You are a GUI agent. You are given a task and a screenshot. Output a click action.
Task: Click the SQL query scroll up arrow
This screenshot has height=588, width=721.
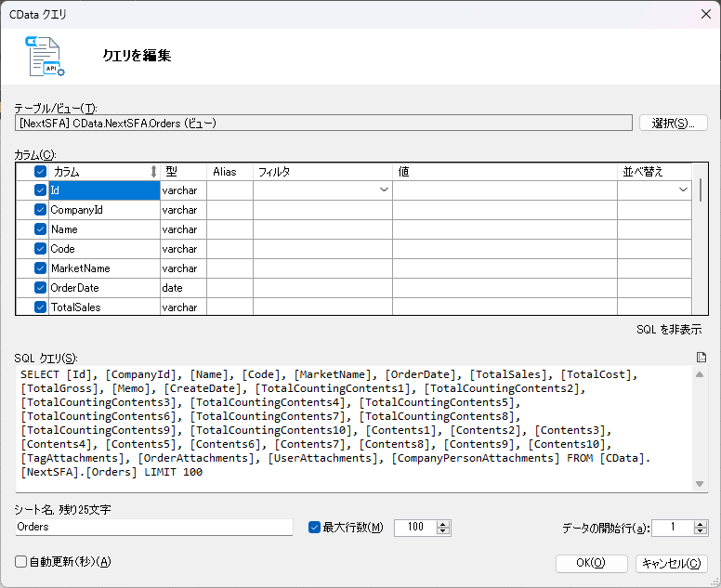[700, 374]
